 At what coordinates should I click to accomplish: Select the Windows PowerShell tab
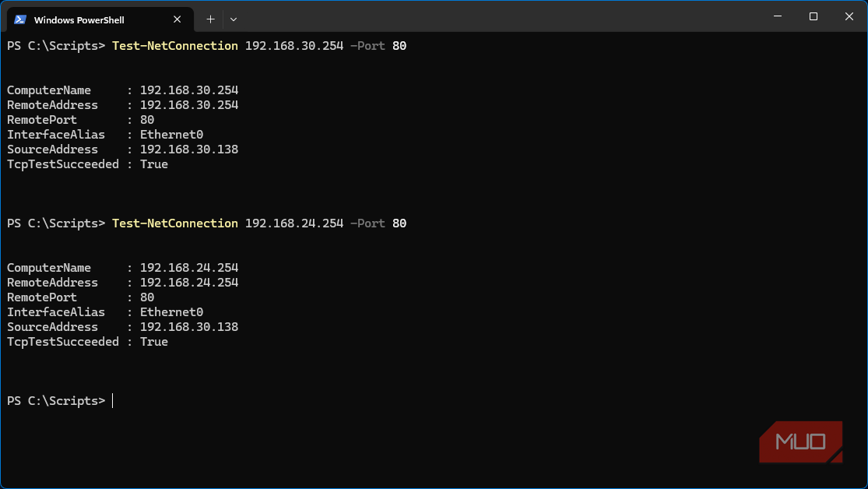pos(100,19)
